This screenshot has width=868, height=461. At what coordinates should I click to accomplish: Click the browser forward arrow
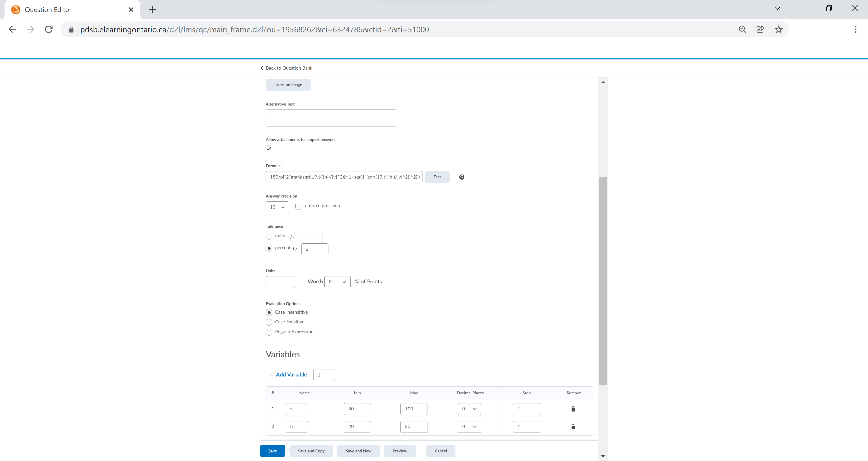click(30, 29)
